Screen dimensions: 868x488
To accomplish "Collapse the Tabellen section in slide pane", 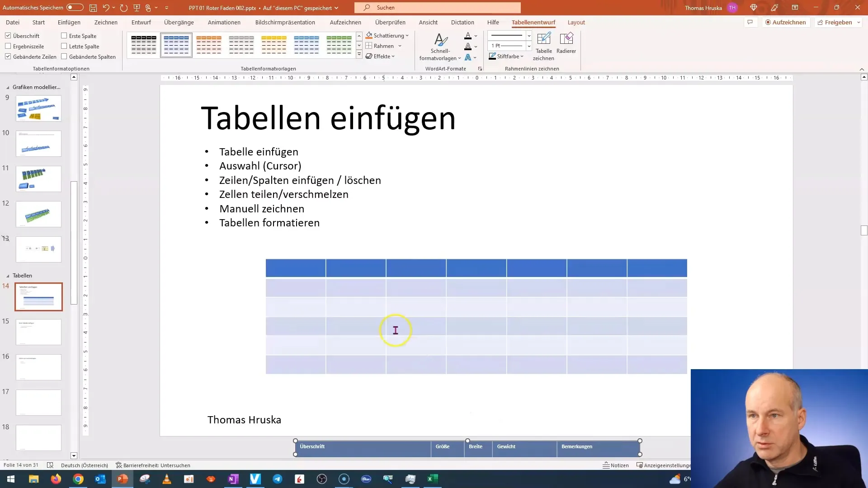I will point(8,276).
